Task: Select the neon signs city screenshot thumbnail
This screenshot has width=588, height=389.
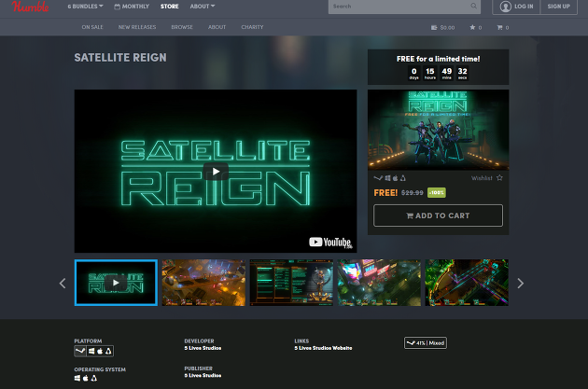Action: [379, 283]
